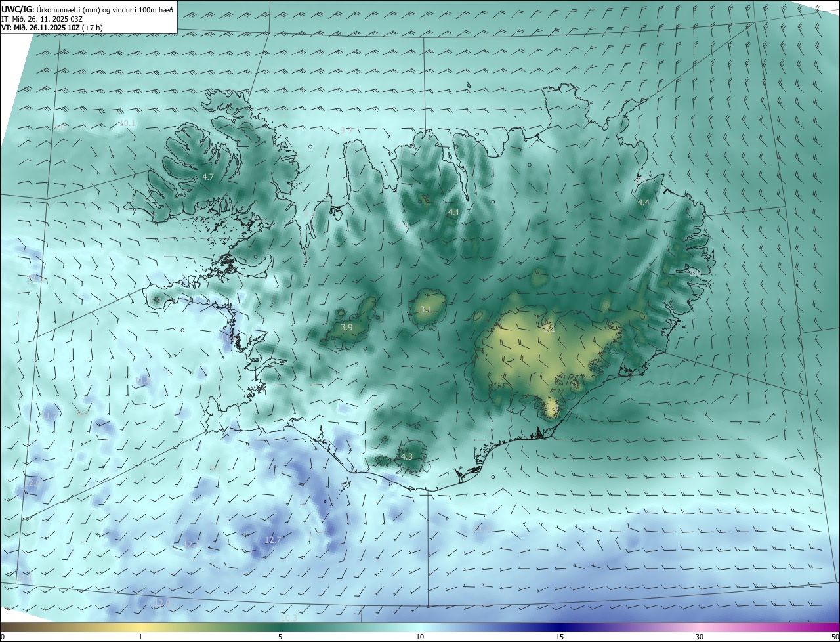Click the VT 10Z valid time line
The image size is (840, 642).
(52, 27)
